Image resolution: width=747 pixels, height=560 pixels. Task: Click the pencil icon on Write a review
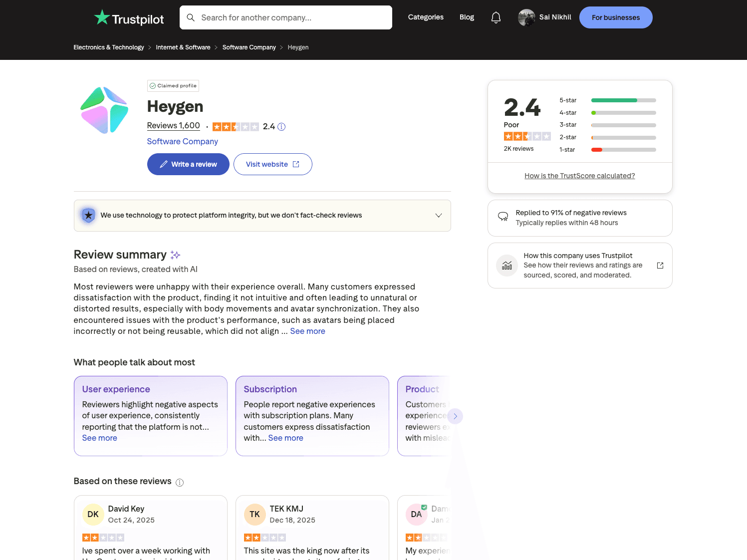tap(164, 164)
